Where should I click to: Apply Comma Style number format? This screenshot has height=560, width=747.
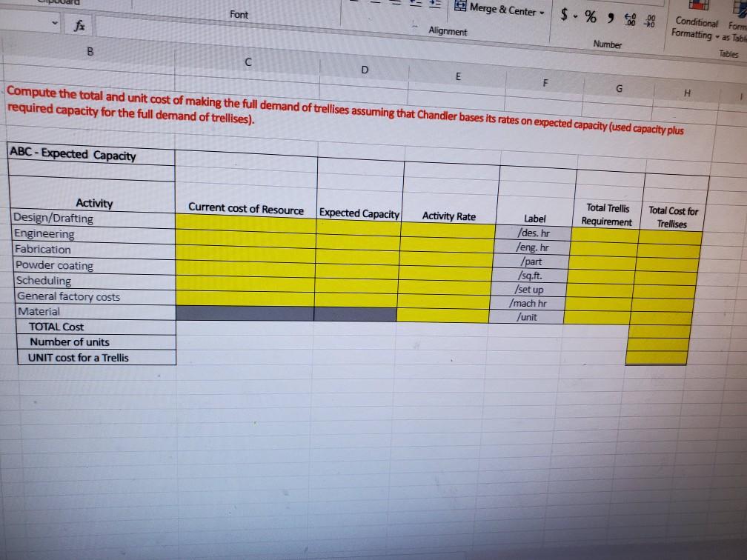pos(611,18)
